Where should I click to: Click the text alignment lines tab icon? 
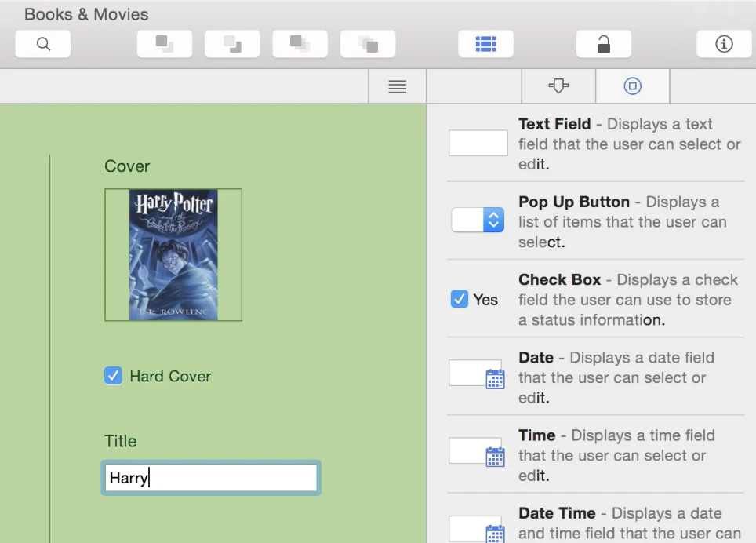[x=398, y=86]
